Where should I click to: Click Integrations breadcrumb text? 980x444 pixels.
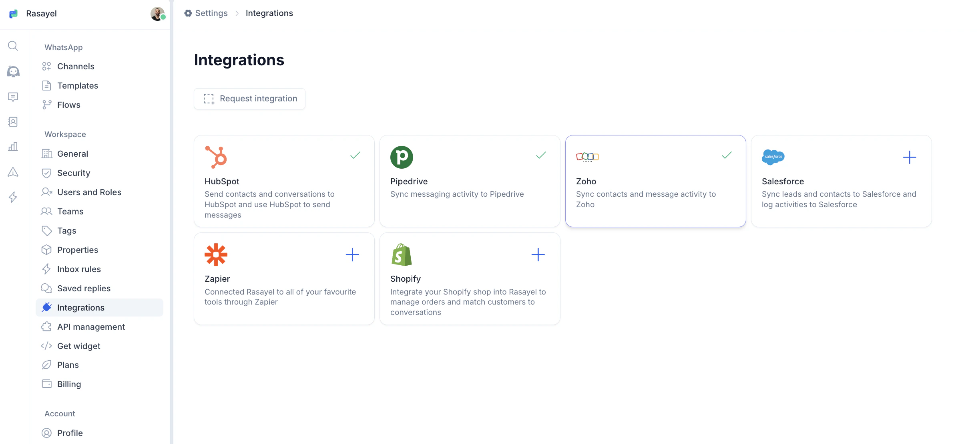pos(269,13)
